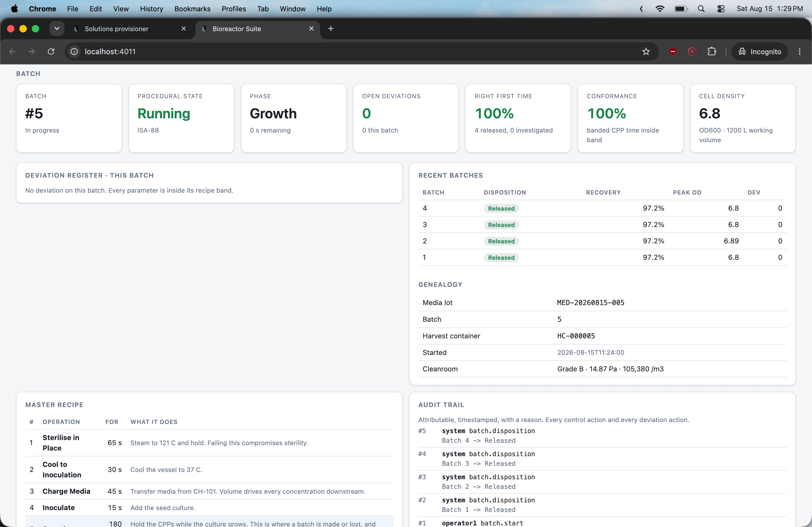812x527 pixels.
Task: Open the Window menu
Action: tap(292, 9)
